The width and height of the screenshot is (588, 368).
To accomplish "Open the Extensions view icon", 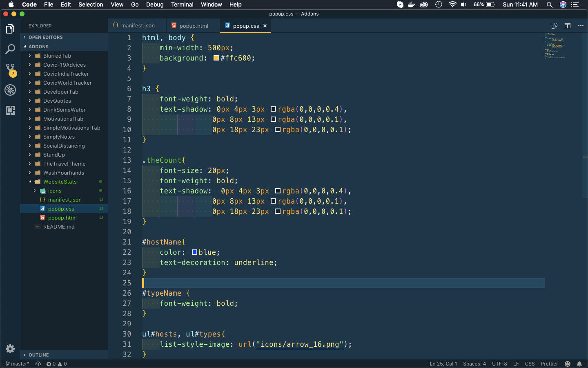I will pyautogui.click(x=10, y=110).
